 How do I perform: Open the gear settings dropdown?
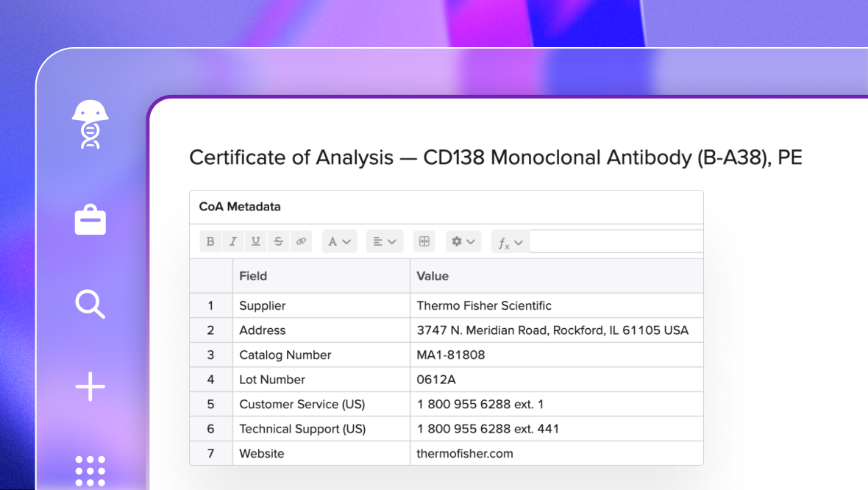(x=463, y=241)
